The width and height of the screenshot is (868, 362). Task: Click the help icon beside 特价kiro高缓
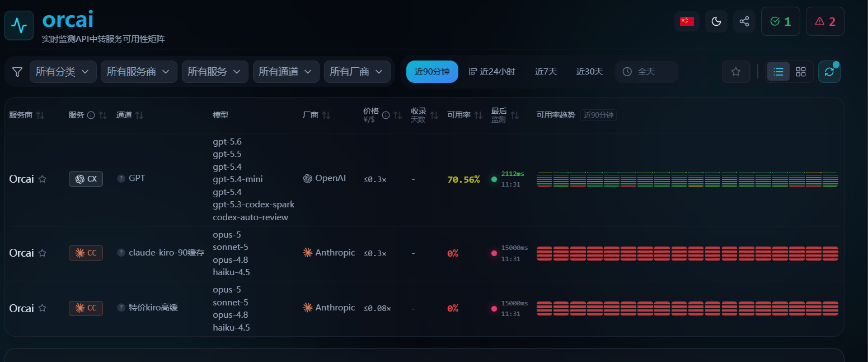click(x=121, y=307)
